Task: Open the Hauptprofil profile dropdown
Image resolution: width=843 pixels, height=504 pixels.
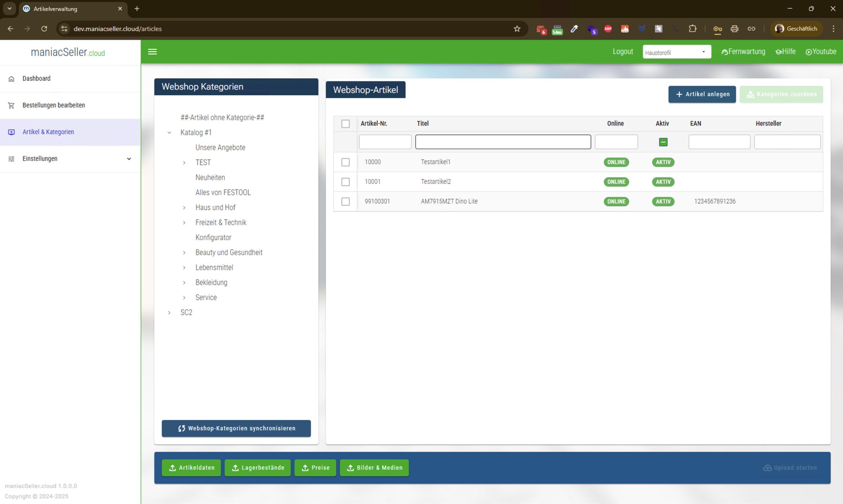Action: [x=677, y=52]
